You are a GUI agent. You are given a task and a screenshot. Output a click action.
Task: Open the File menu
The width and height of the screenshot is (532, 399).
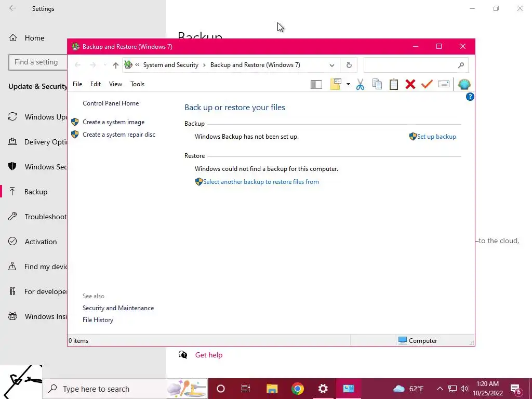click(77, 84)
